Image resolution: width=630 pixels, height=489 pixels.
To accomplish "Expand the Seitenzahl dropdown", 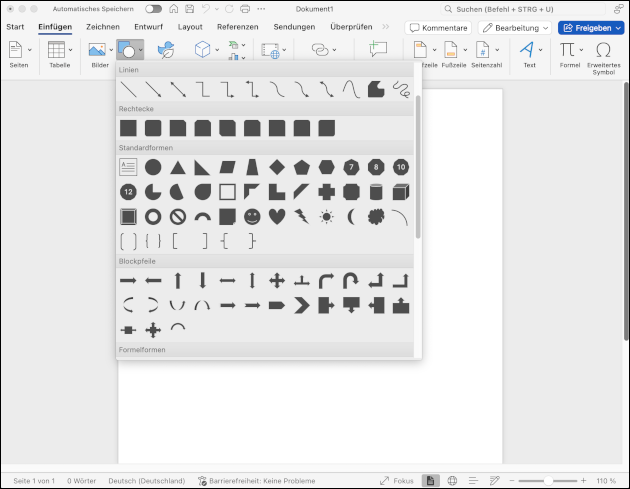I will pyautogui.click(x=497, y=50).
